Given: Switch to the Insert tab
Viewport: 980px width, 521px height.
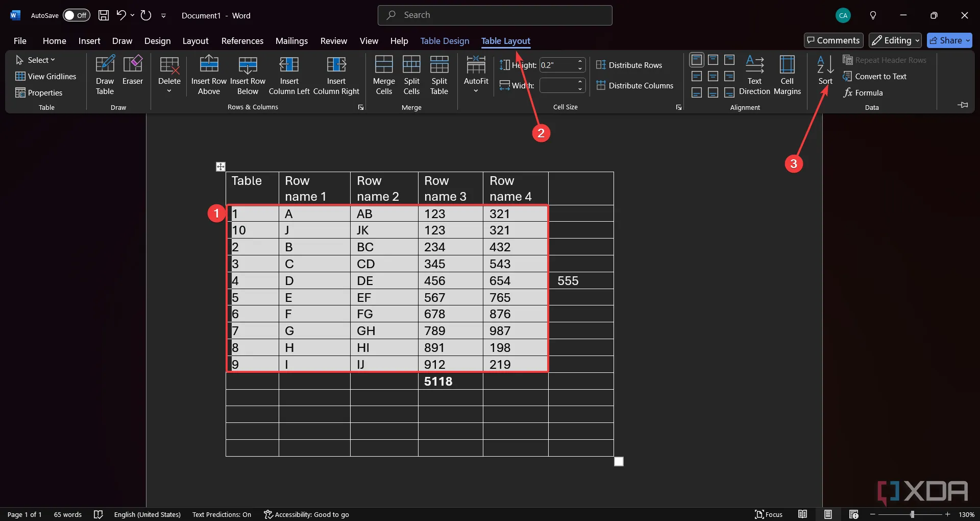Looking at the screenshot, I should coord(89,41).
